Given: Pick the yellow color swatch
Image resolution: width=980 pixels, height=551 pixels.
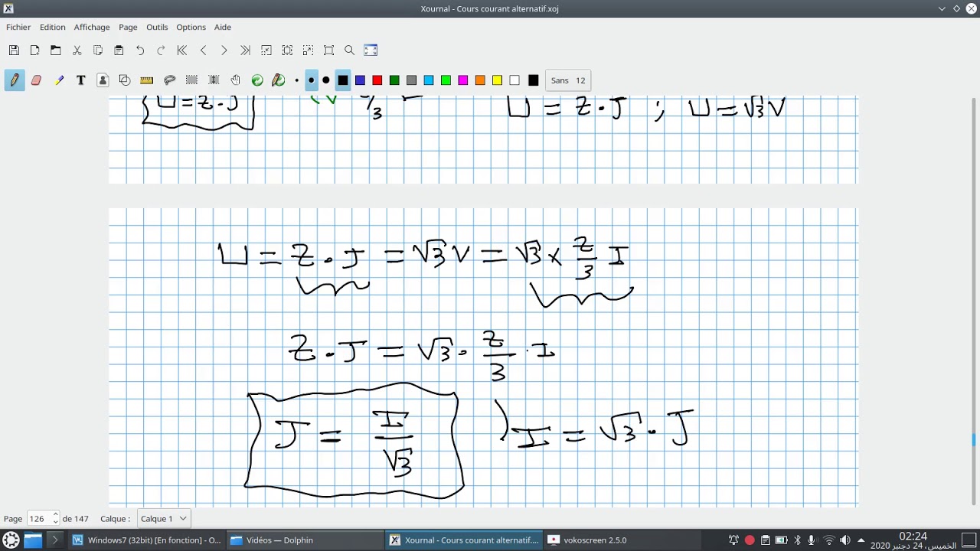Looking at the screenshot, I should click(x=497, y=80).
